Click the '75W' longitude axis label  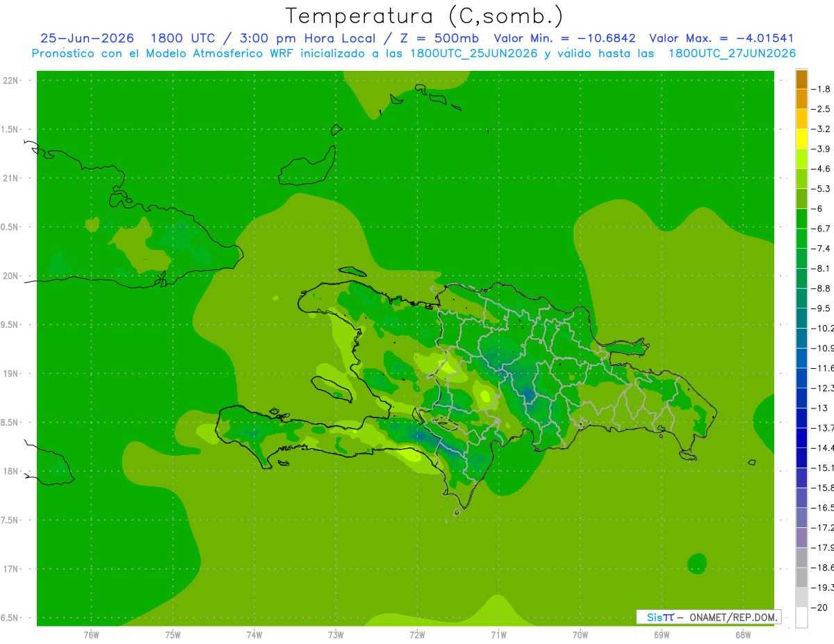click(x=173, y=635)
